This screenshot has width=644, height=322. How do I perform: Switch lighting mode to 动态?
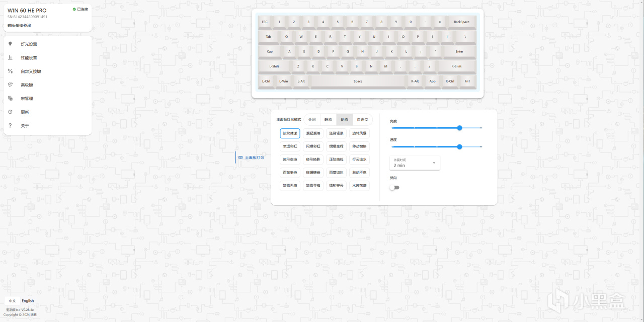click(x=344, y=120)
